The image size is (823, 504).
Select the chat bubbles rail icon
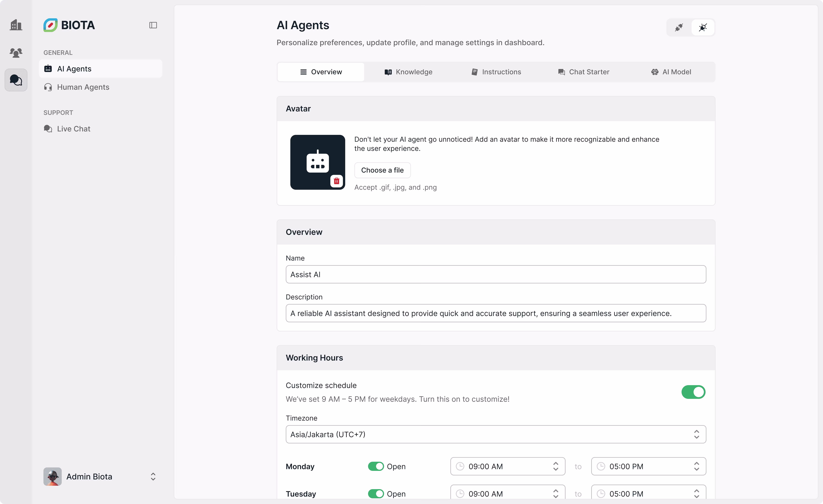[16, 80]
